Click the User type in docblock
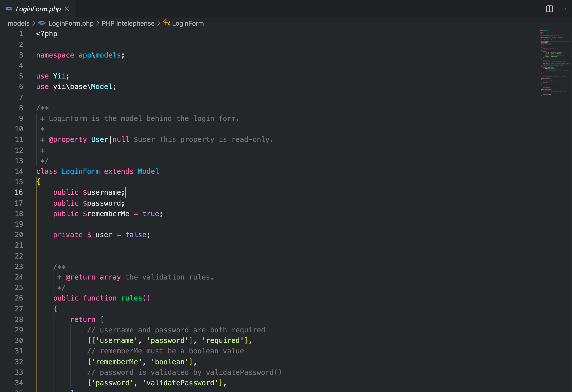The image size is (572, 392). click(99, 140)
